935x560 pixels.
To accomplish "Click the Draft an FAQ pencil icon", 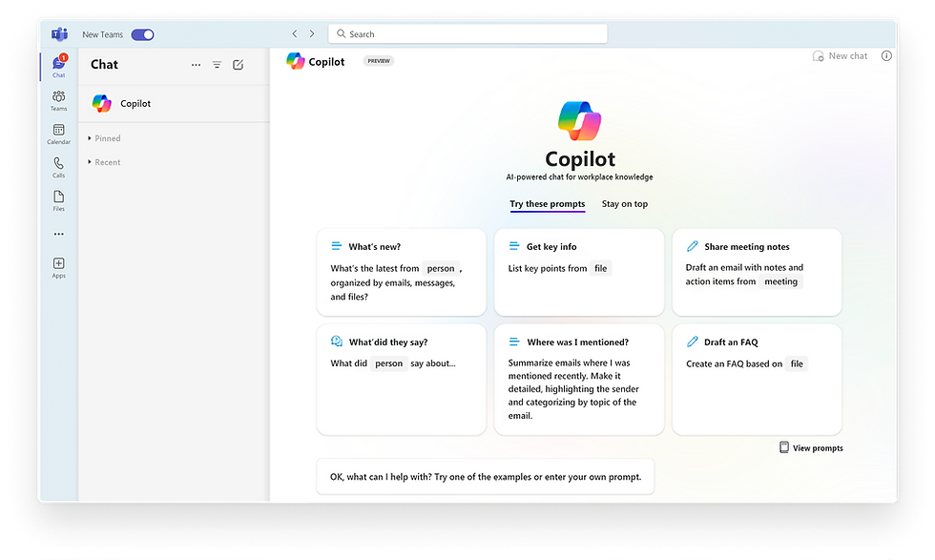I will click(693, 342).
